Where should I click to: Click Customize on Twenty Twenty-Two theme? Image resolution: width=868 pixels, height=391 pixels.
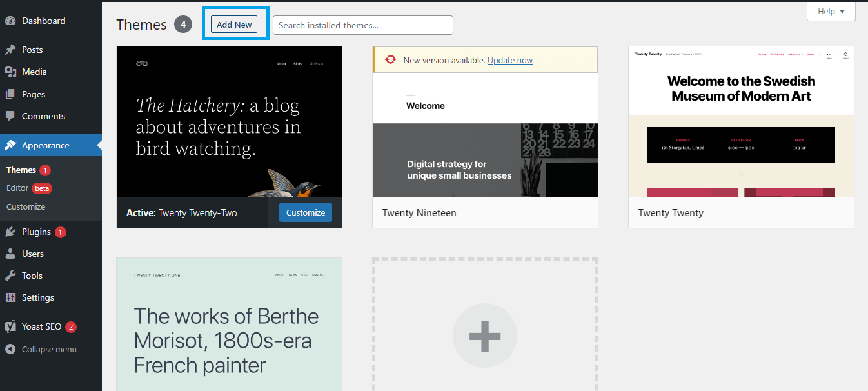[305, 212]
